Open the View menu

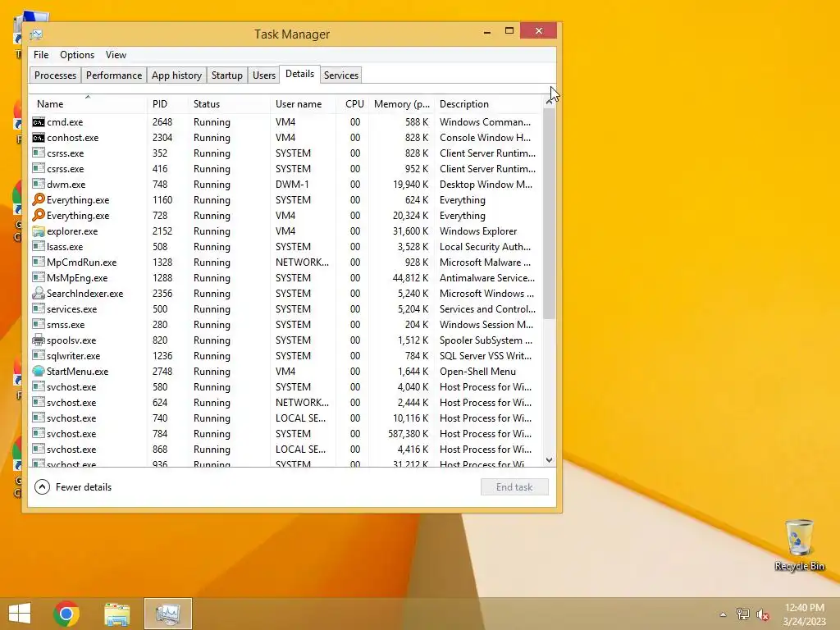click(116, 55)
